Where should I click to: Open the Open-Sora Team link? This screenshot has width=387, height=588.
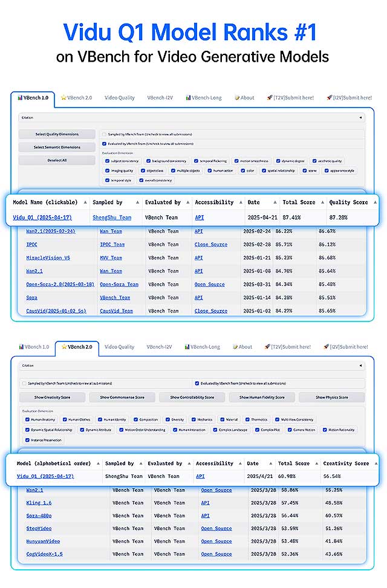[x=119, y=285]
